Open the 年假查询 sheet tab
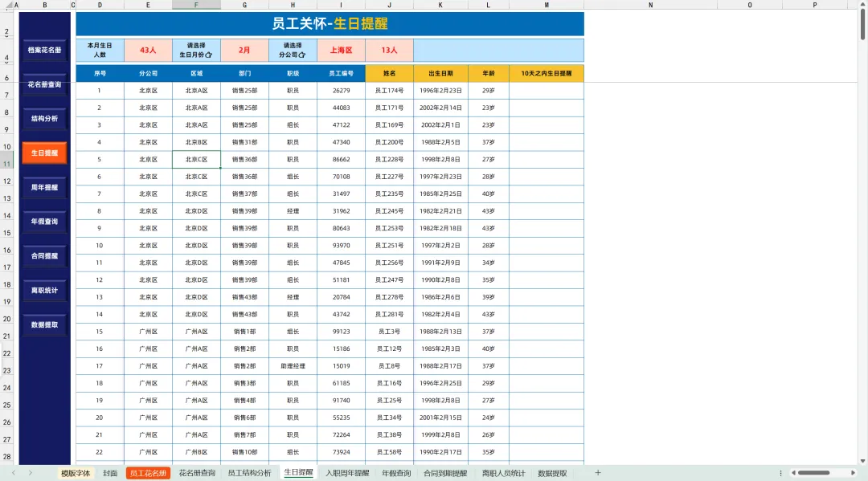 (x=396, y=473)
